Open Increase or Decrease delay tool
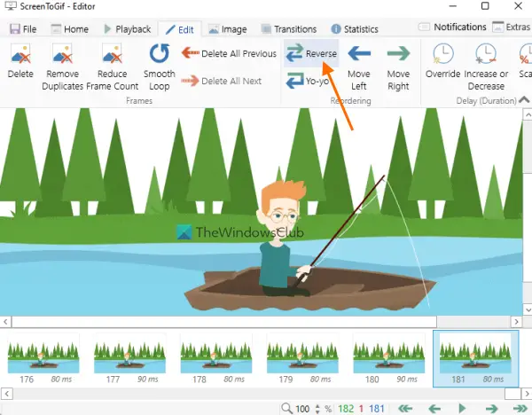This screenshot has width=532, height=415. coord(486,67)
